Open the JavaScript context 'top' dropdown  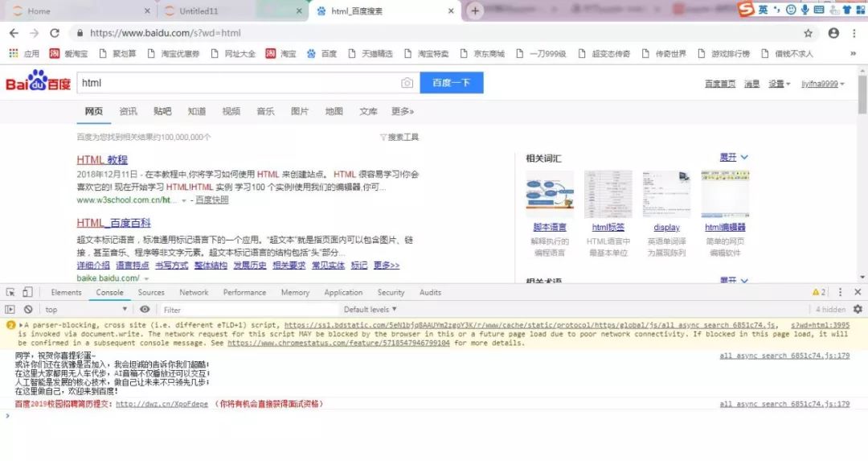86,309
